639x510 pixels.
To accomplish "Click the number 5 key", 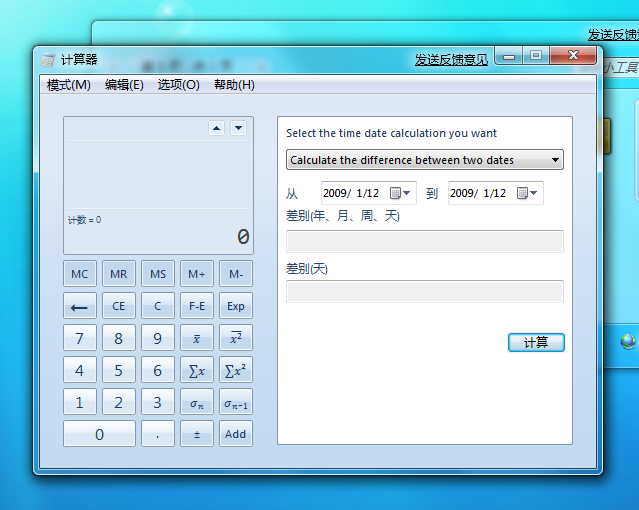I will (x=119, y=370).
